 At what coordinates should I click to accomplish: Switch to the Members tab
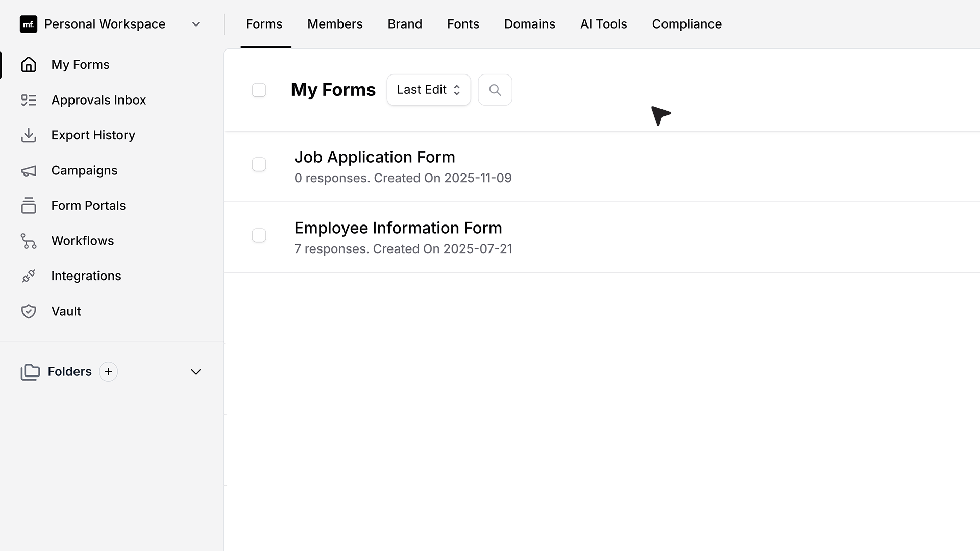click(335, 24)
